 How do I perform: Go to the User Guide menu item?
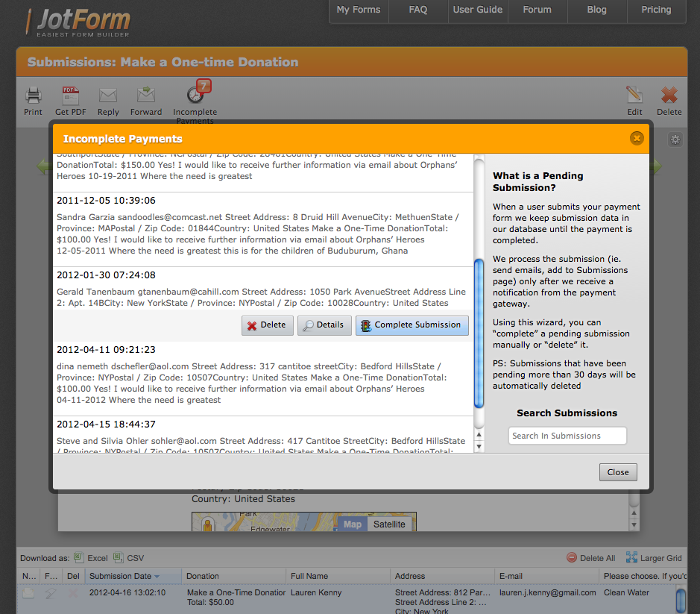point(478,10)
